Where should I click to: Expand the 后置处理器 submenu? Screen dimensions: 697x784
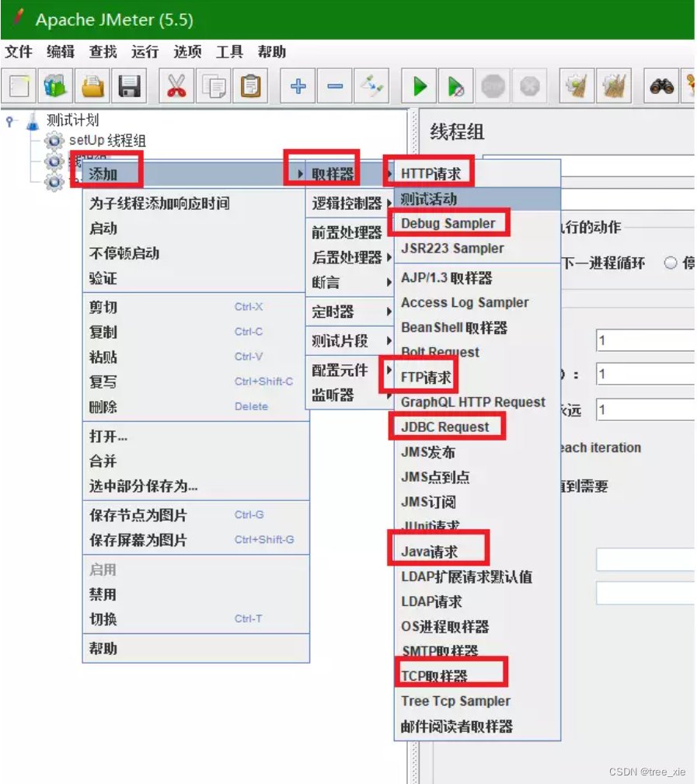coord(350,257)
